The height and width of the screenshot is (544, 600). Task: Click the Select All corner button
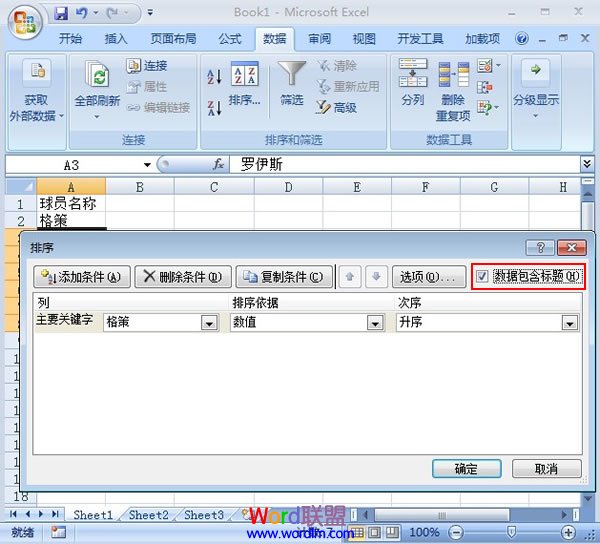click(21, 187)
